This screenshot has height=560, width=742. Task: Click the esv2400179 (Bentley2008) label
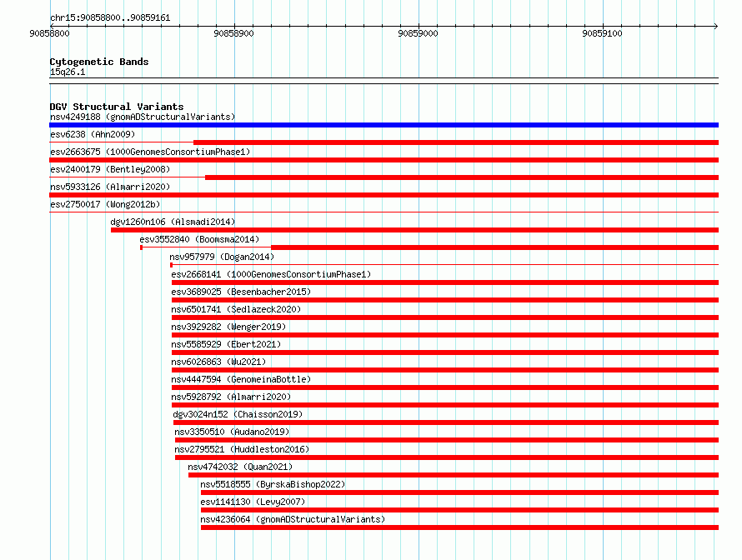(110, 169)
